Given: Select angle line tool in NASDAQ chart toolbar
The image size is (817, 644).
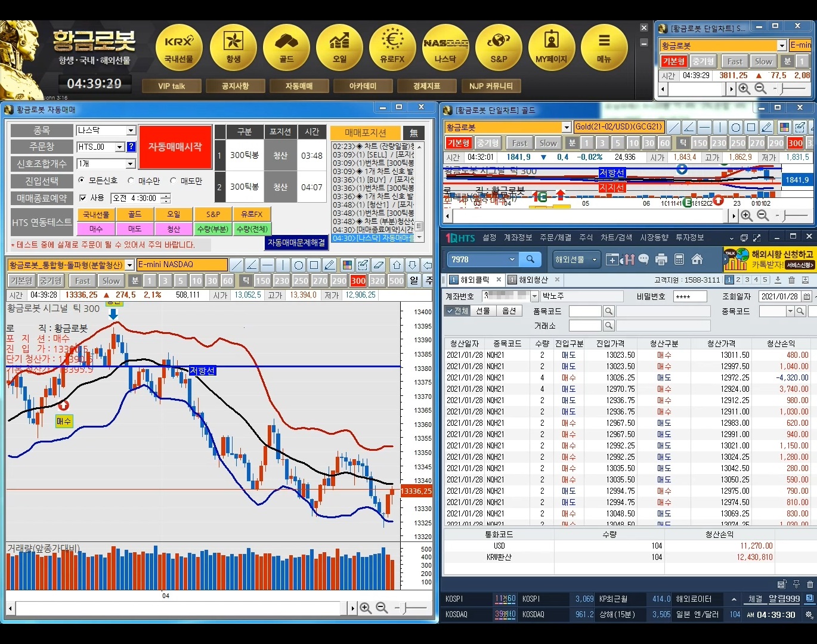Looking at the screenshot, I should pos(252,265).
